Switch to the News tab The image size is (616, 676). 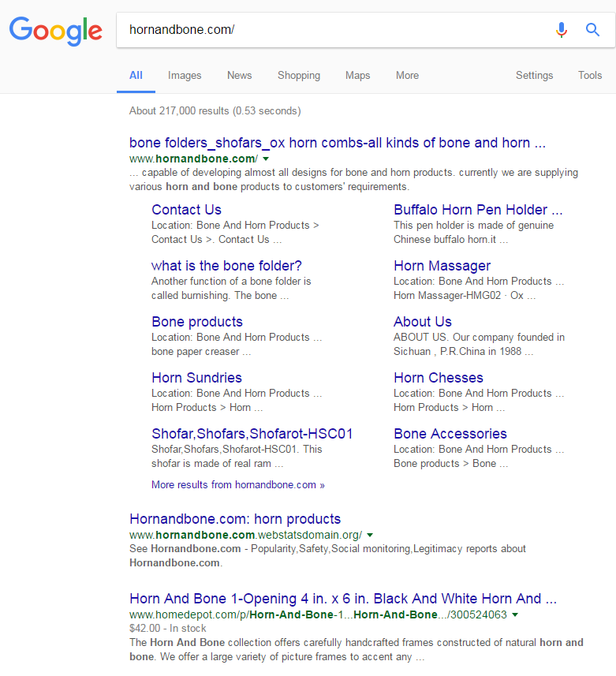click(x=239, y=76)
